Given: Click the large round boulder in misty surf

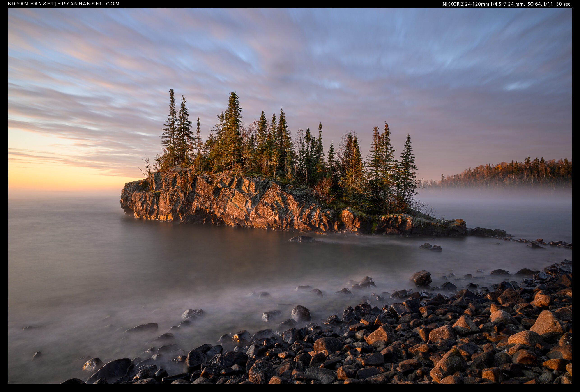Looking at the screenshot, I should [301, 314].
